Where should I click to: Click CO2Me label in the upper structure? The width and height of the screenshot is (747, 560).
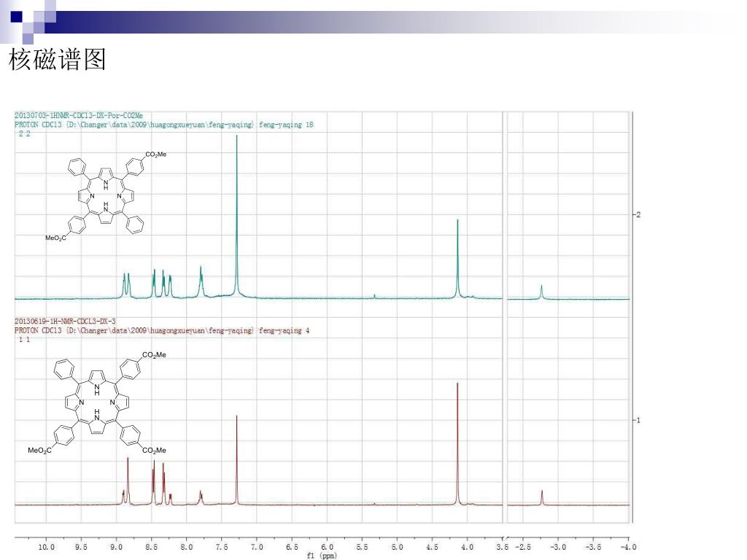click(x=156, y=155)
